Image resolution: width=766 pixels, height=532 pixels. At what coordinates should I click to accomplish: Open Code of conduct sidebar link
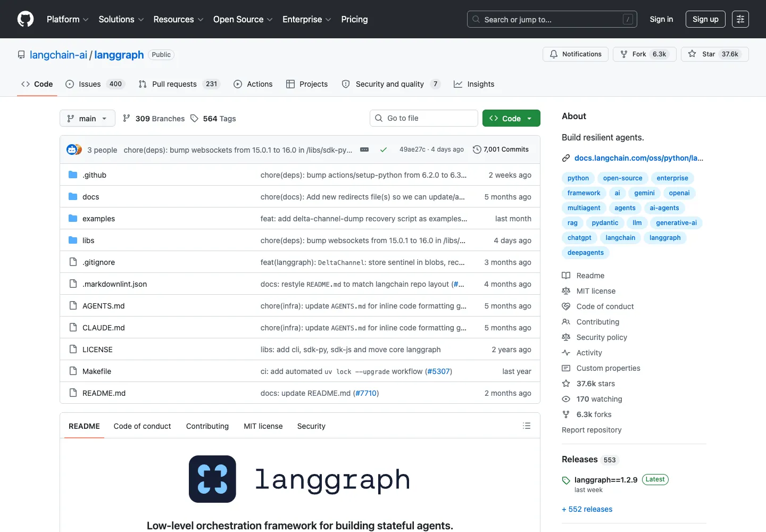pos(598,306)
